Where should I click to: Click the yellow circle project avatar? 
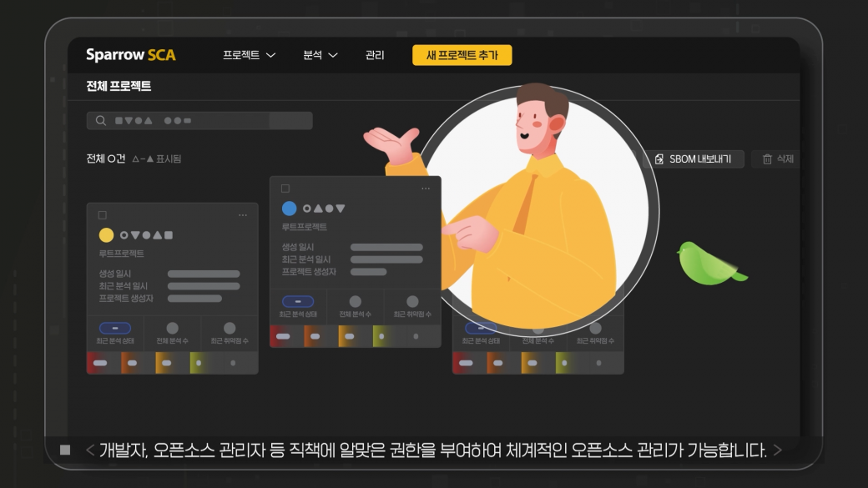pyautogui.click(x=106, y=235)
